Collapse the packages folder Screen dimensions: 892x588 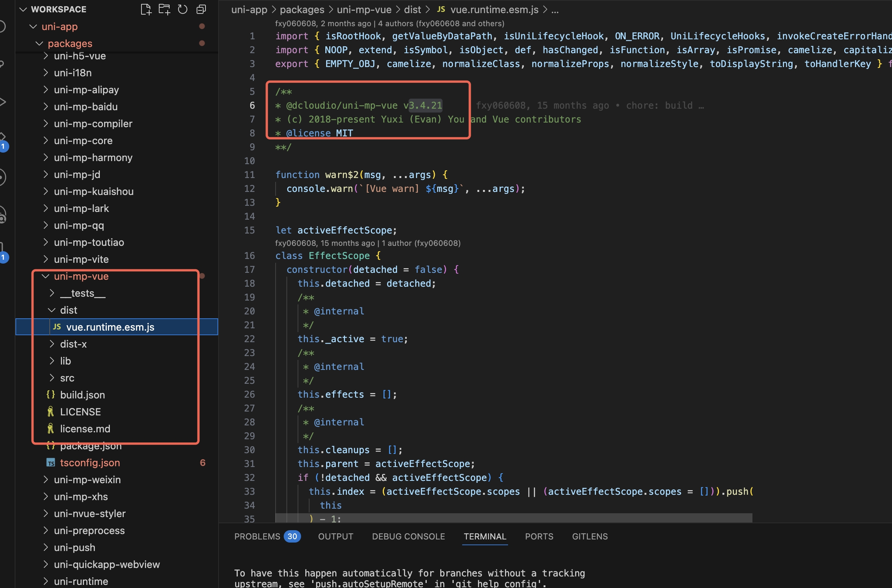tap(39, 43)
